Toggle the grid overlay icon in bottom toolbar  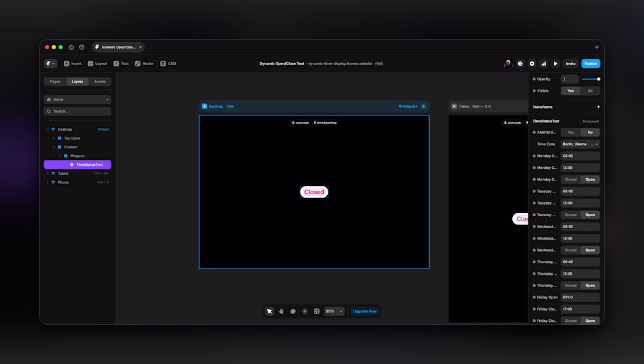[317, 311]
